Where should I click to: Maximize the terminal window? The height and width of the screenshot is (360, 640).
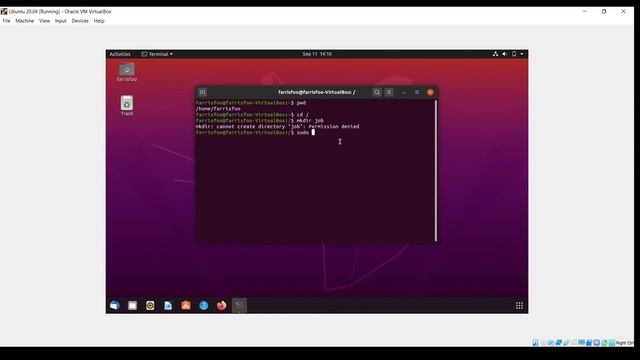pyautogui.click(x=417, y=92)
